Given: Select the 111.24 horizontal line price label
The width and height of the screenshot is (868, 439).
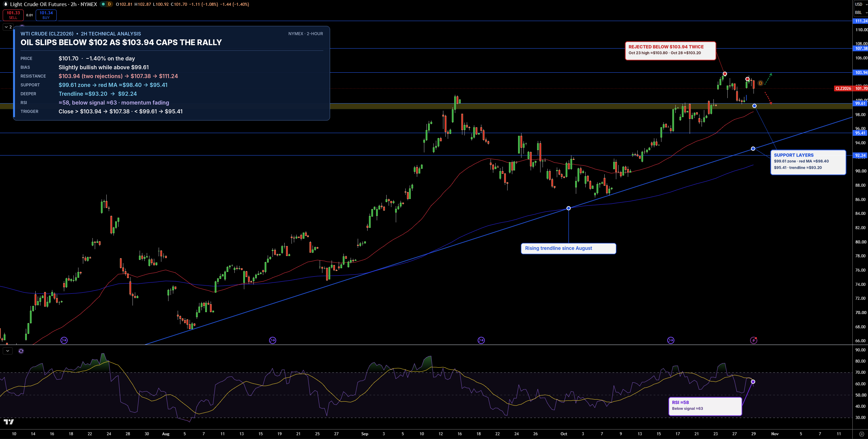Looking at the screenshot, I should pyautogui.click(x=861, y=21).
